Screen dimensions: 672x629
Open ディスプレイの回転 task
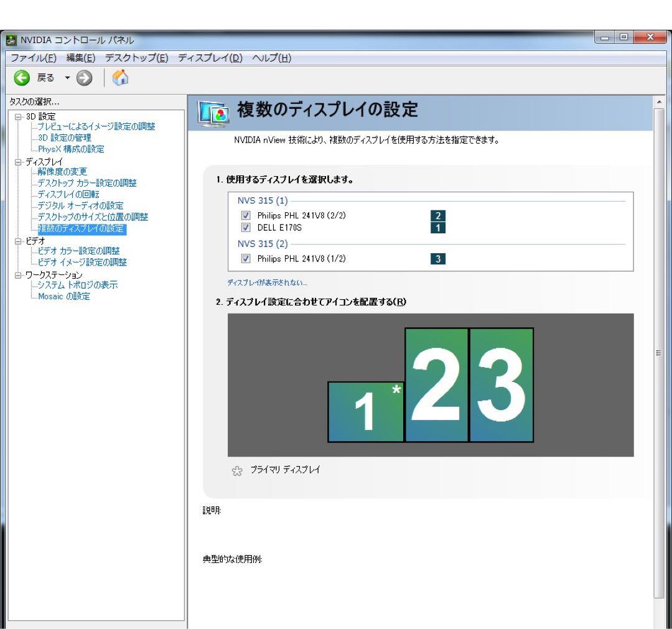tap(68, 194)
